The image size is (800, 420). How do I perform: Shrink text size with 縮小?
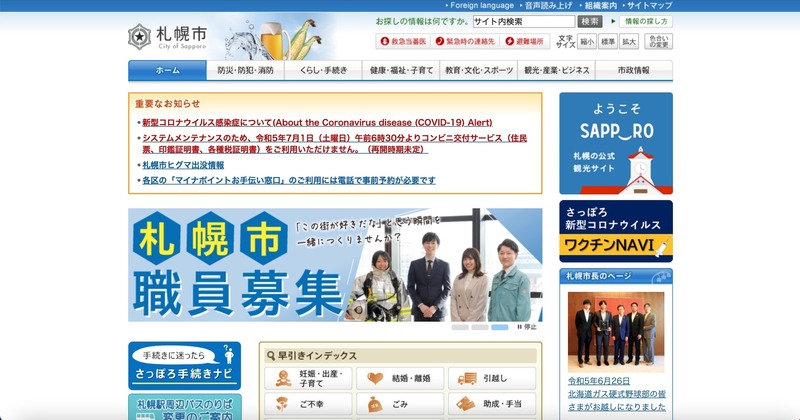586,41
